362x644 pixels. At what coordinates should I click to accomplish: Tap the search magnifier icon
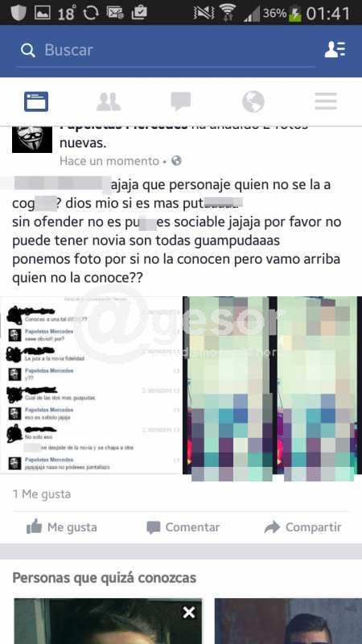tap(28, 51)
